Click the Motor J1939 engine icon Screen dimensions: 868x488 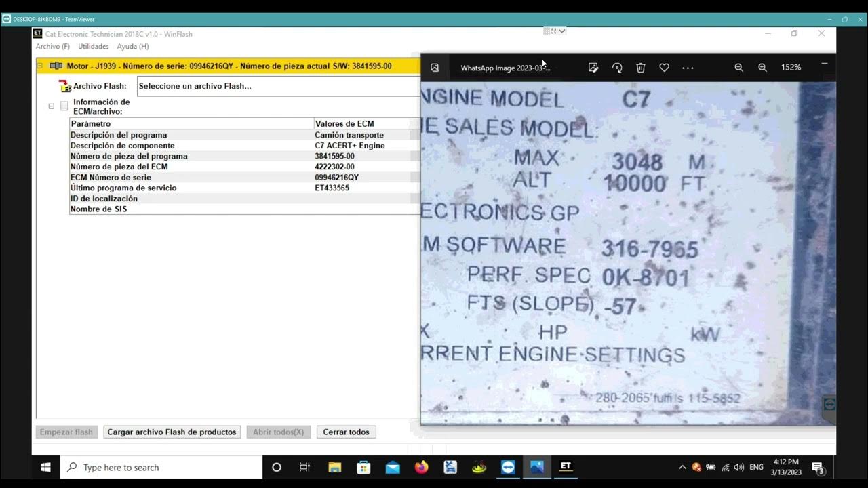point(56,66)
